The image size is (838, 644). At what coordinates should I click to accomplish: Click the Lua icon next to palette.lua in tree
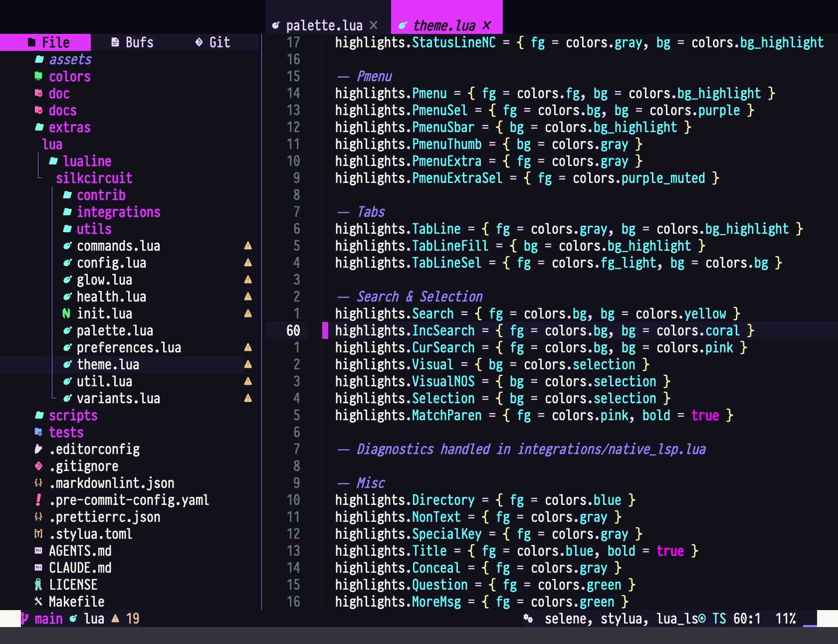(x=67, y=330)
